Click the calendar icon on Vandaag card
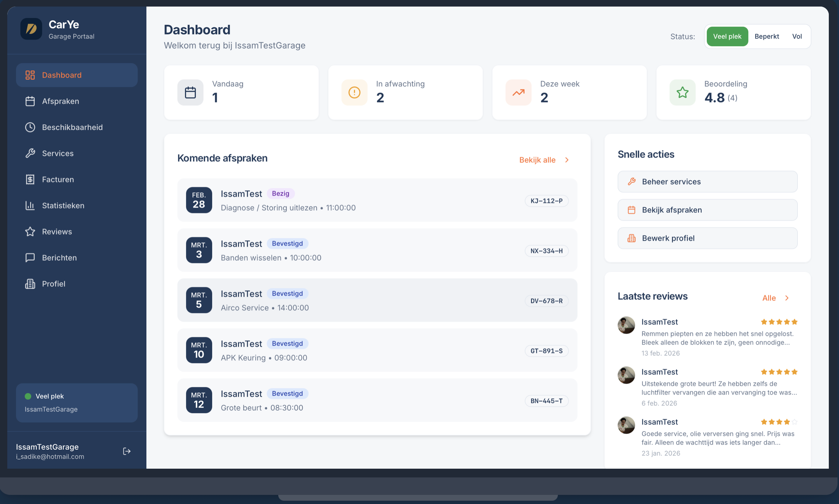Screen dimensions: 839x504 190,92
